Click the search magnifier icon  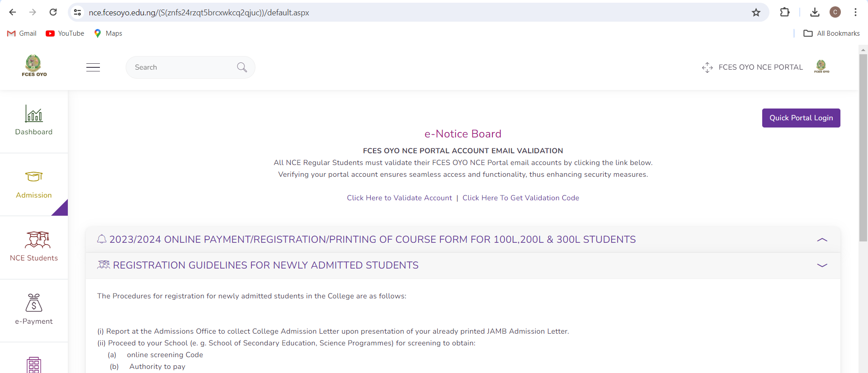pos(242,67)
